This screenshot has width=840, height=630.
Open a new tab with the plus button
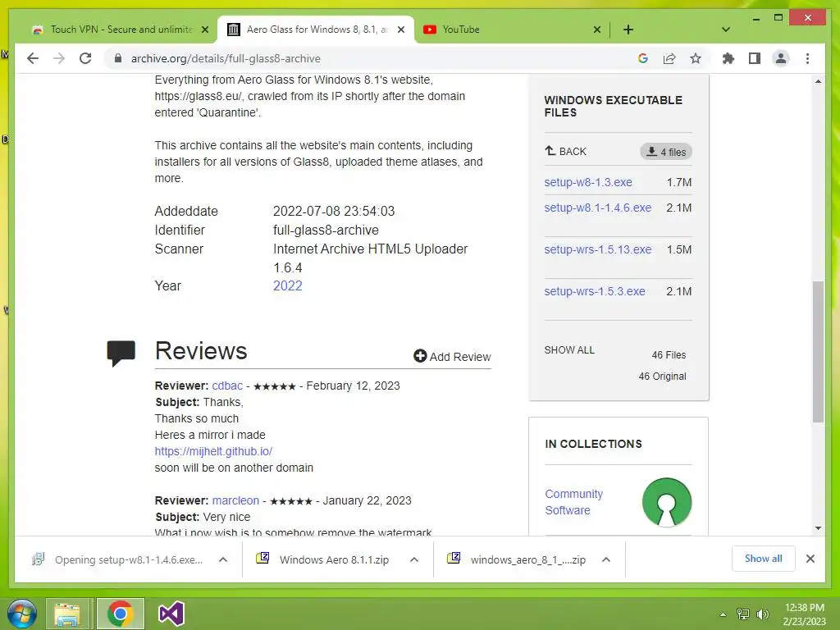(628, 30)
